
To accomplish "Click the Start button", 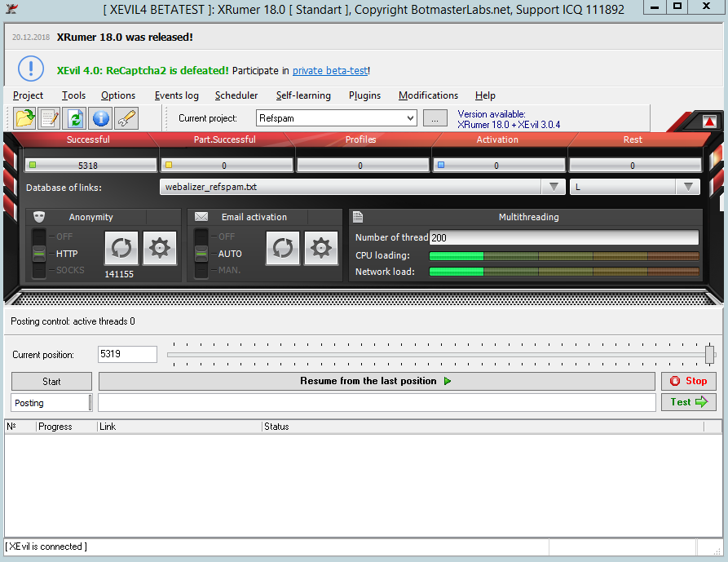I will coord(51,381).
